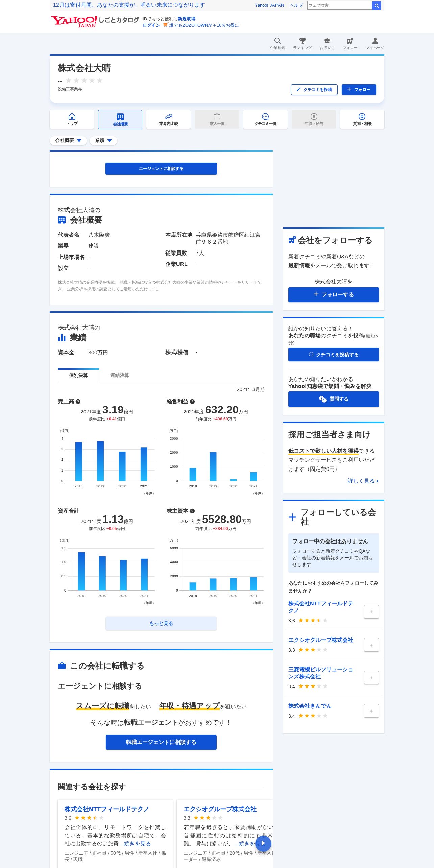
Task: Click エージェントに相談する button
Action: (161, 169)
